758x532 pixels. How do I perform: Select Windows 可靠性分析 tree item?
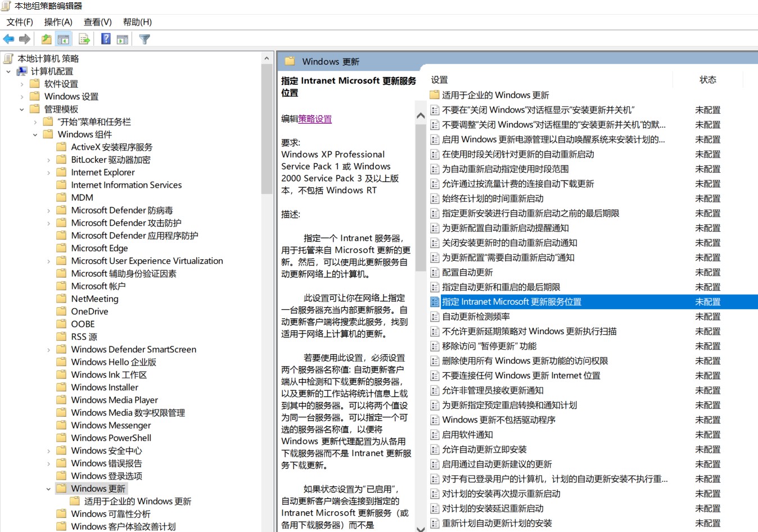click(x=111, y=514)
